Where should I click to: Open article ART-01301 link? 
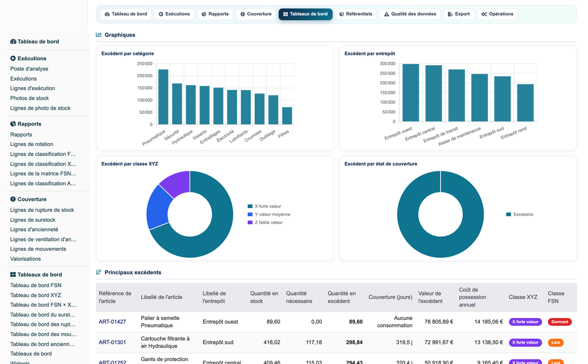tap(112, 342)
